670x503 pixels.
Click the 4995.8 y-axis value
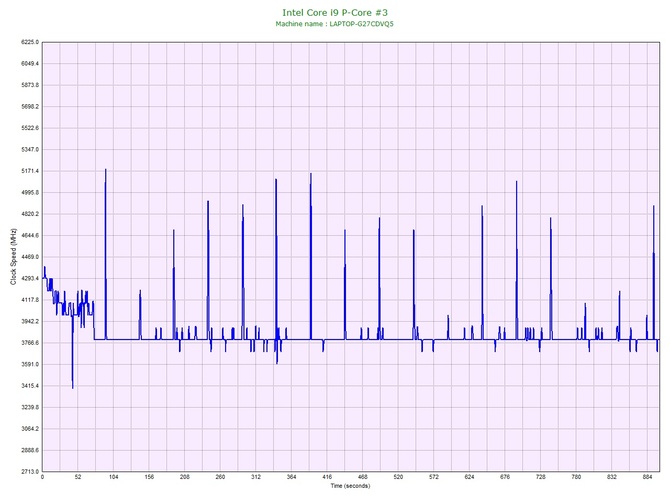[x=30, y=193]
